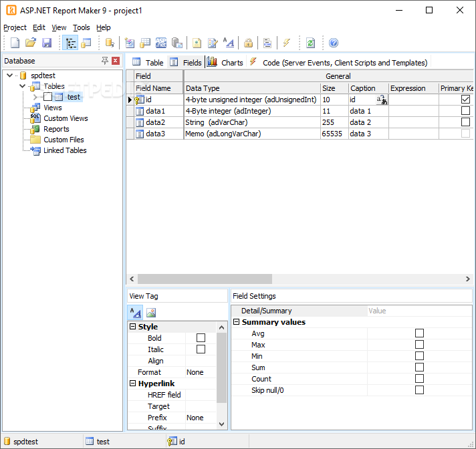Collapse the spdtest database node
The width and height of the screenshot is (476, 449).
[x=10, y=76]
